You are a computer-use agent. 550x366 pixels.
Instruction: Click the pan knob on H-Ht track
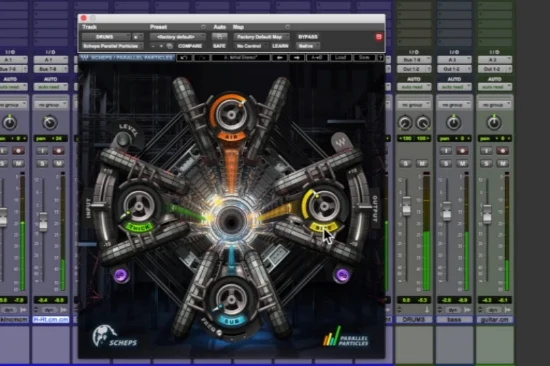(x=50, y=123)
